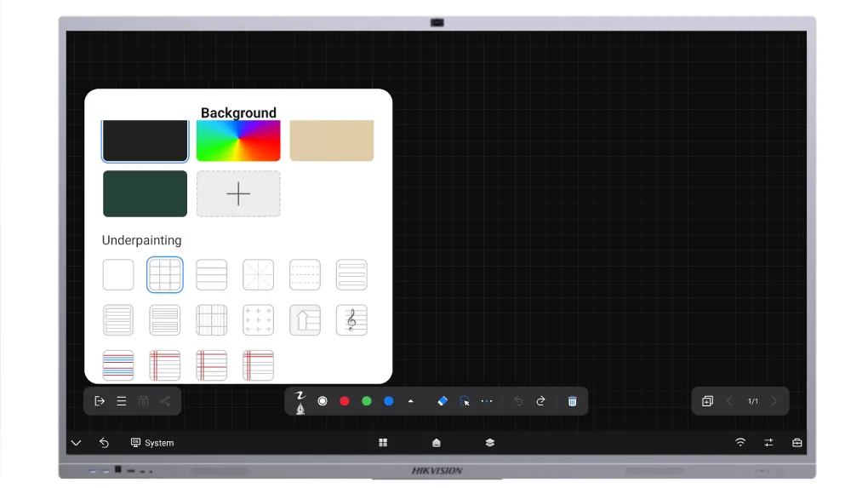The height and width of the screenshot is (488, 868).
Task: Activate the lasso selection tool
Action: (465, 401)
